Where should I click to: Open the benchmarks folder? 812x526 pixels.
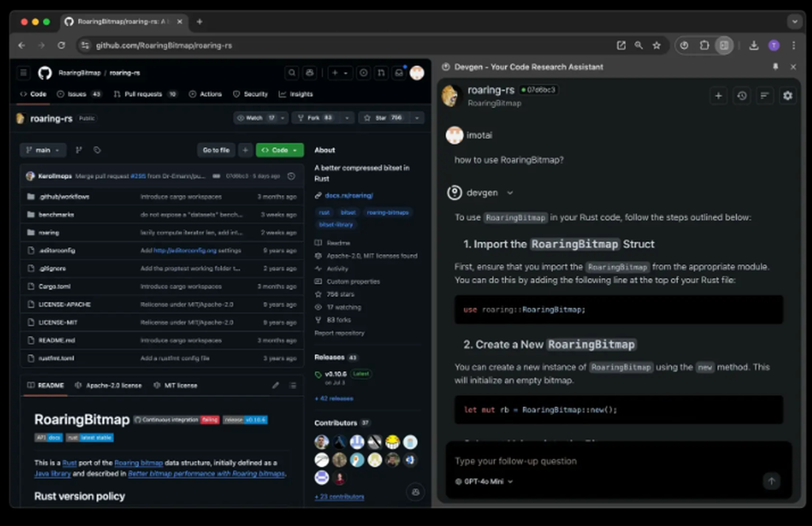coord(56,214)
